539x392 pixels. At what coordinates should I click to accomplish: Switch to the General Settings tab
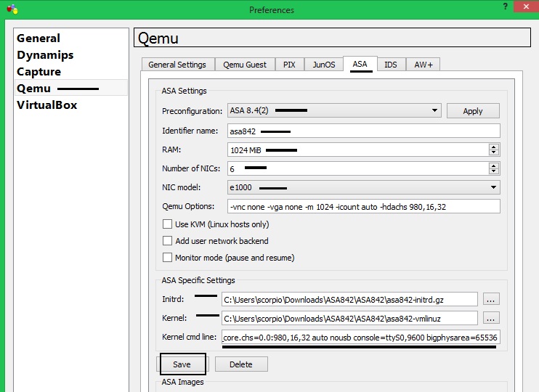click(177, 65)
